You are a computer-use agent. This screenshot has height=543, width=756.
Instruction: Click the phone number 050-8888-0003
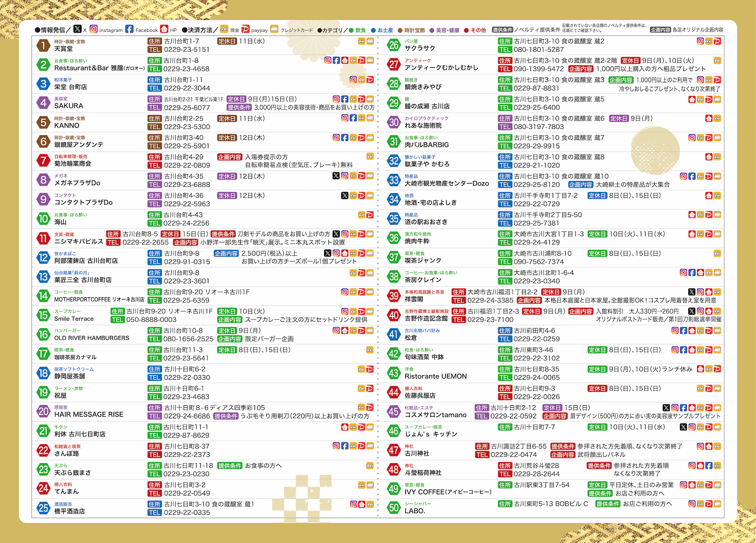(x=152, y=320)
